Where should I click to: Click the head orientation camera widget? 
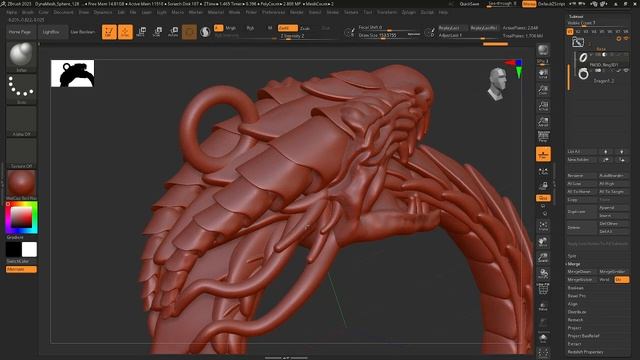[498, 84]
